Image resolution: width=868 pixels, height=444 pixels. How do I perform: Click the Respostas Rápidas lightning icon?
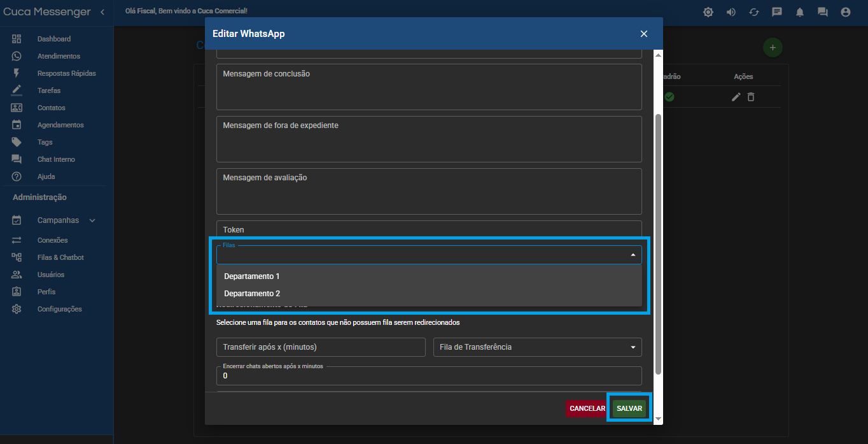pyautogui.click(x=17, y=73)
